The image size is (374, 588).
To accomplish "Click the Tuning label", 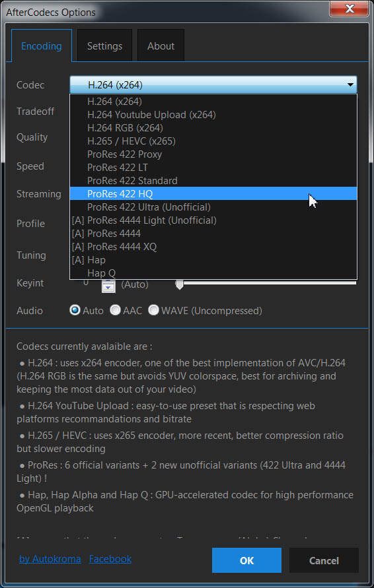I will point(31,255).
